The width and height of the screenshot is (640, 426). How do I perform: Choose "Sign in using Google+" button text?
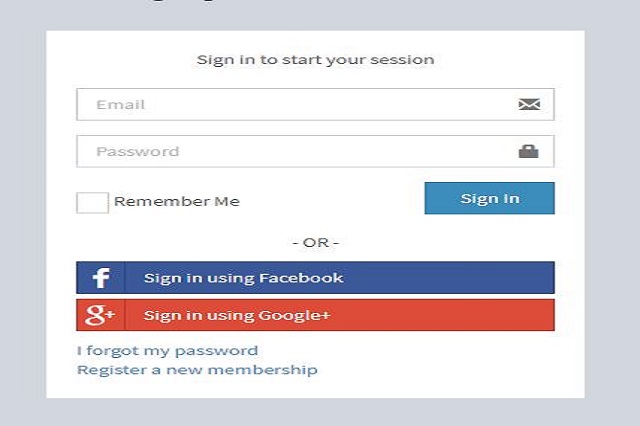click(236, 316)
